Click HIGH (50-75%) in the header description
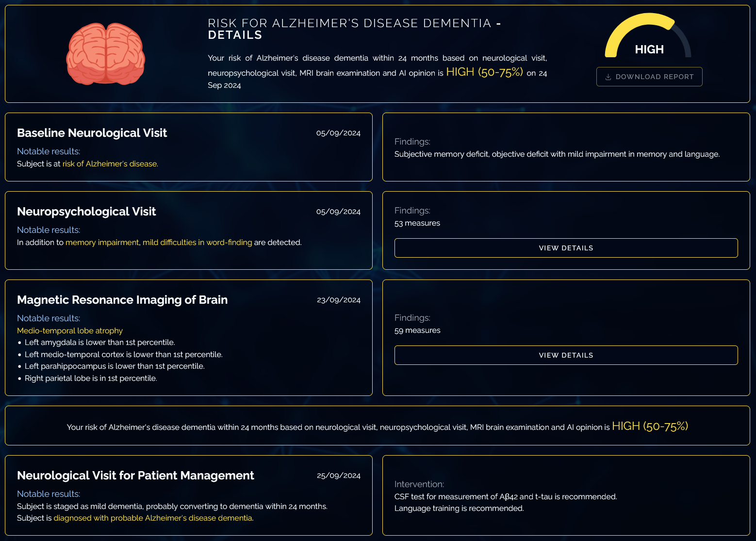Screen dimensions: 756x541 pyautogui.click(x=484, y=72)
